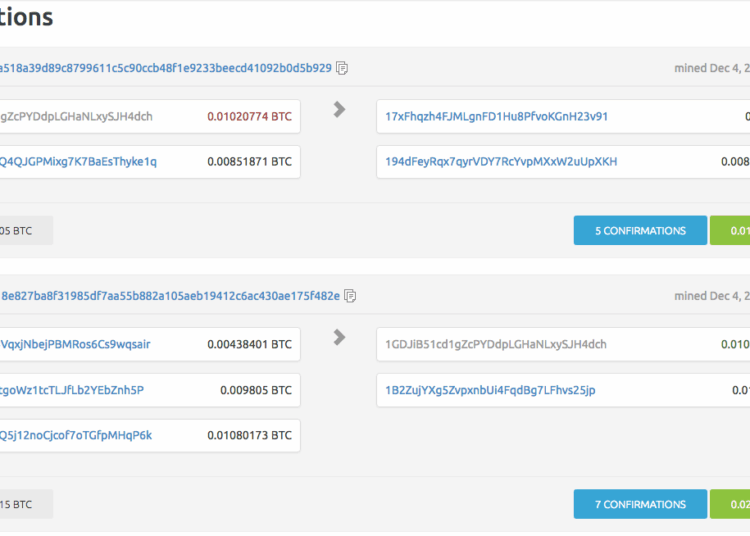750x536 pixels.
Task: Click green amount button beside 7 CONFIRMATIONS
Action: 730,505
